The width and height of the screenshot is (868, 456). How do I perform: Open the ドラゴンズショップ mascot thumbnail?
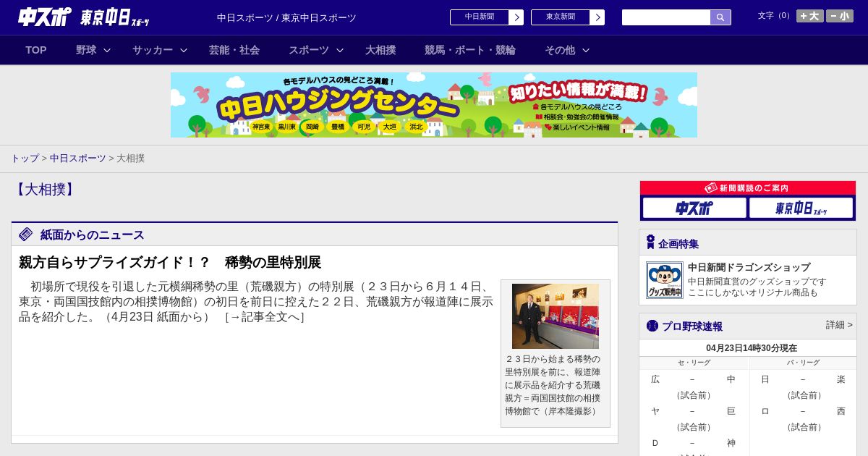[665, 280]
